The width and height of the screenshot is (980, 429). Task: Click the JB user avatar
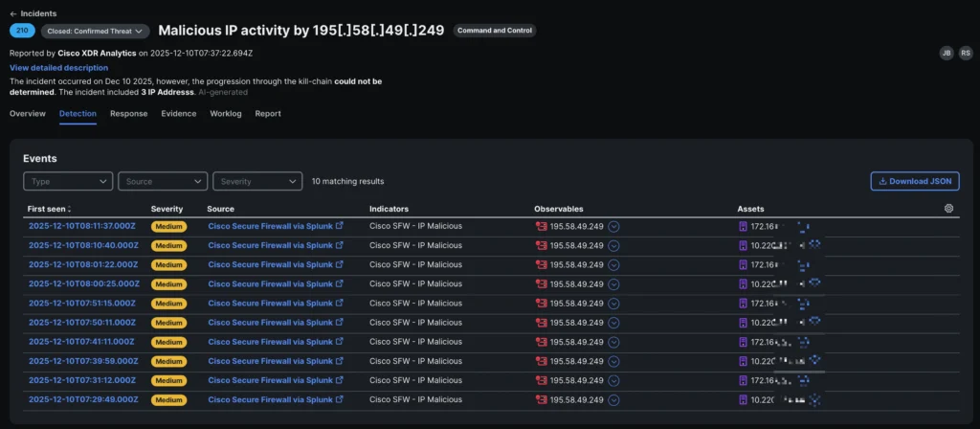click(947, 54)
